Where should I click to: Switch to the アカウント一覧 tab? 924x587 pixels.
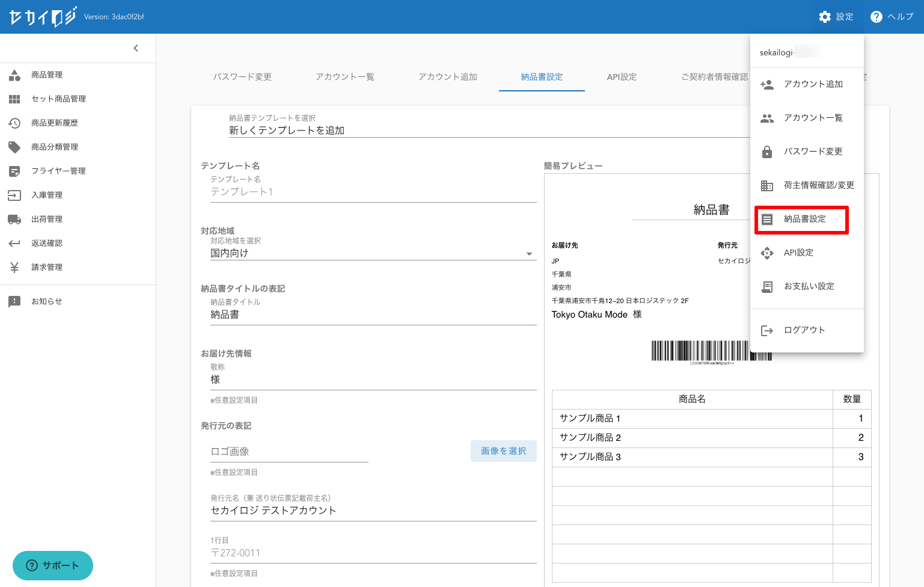pos(344,77)
